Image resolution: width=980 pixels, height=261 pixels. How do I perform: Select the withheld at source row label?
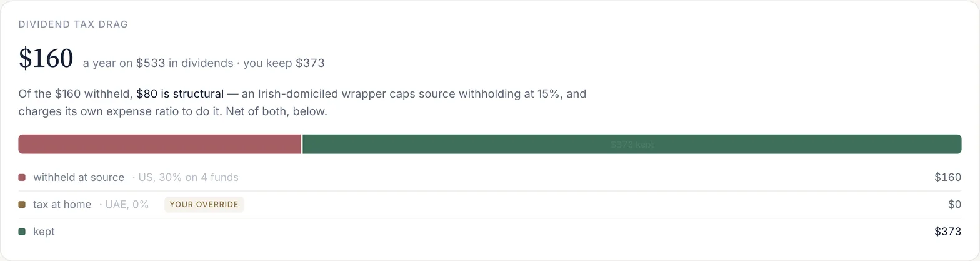click(x=79, y=177)
